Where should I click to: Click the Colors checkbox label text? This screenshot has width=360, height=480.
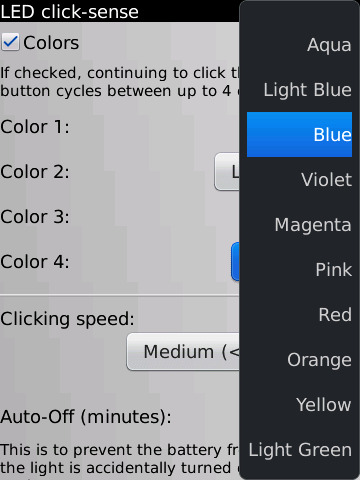coord(51,43)
